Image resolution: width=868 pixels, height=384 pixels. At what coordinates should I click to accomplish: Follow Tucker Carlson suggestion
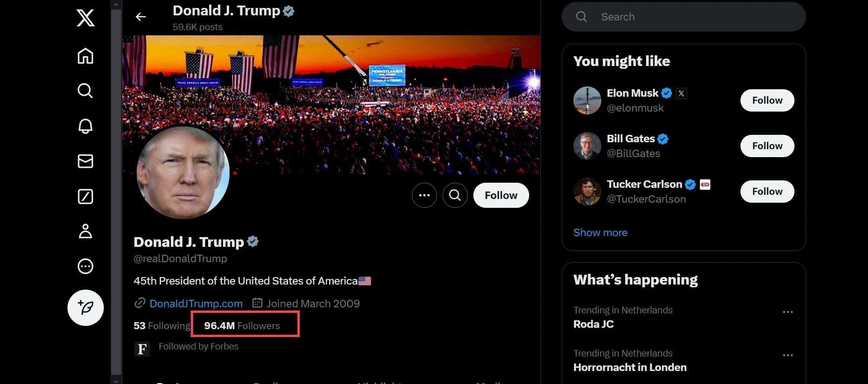767,192
